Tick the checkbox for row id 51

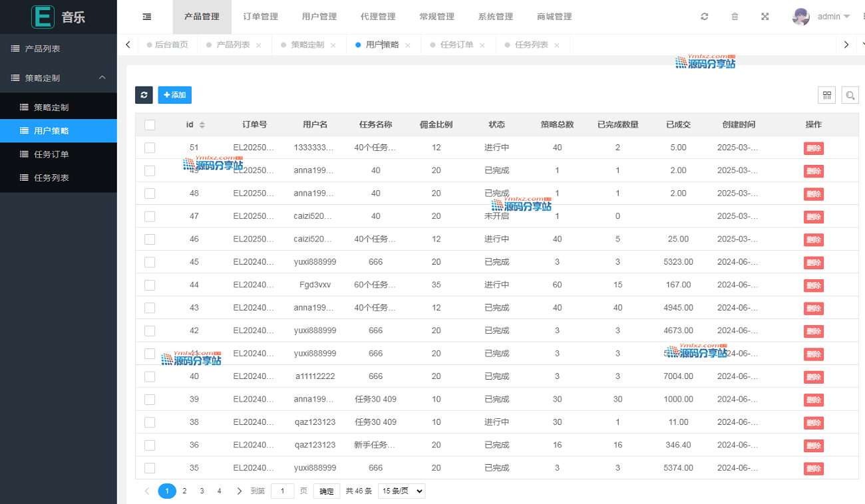click(150, 148)
